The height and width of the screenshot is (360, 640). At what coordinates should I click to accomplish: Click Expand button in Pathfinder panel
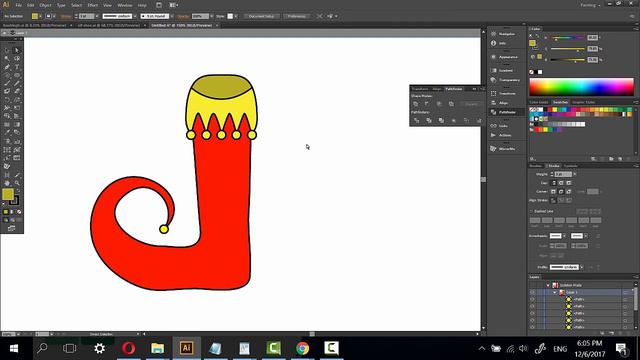471,104
